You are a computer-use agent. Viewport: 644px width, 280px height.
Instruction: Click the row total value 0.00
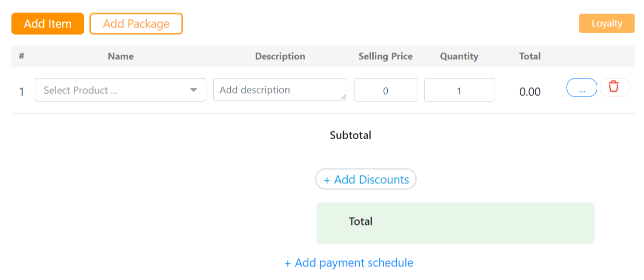tap(530, 92)
